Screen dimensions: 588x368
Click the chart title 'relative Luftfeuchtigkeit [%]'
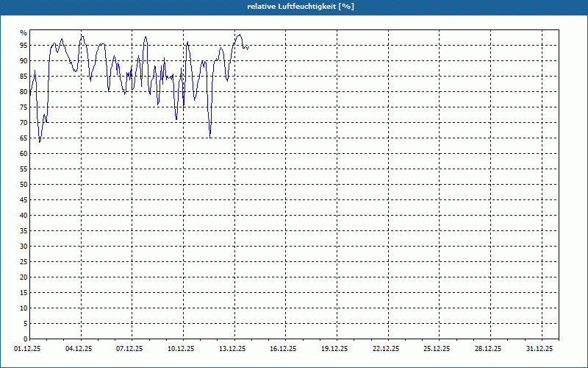coord(301,7)
